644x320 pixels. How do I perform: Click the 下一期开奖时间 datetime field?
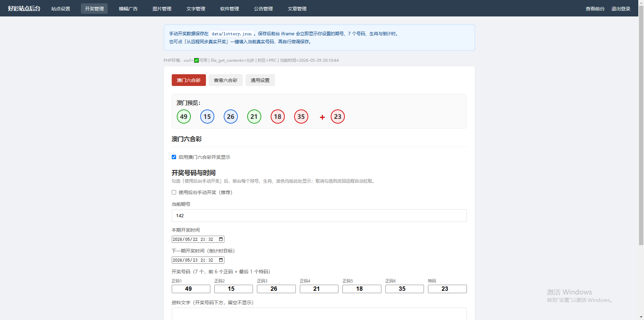pos(198,260)
